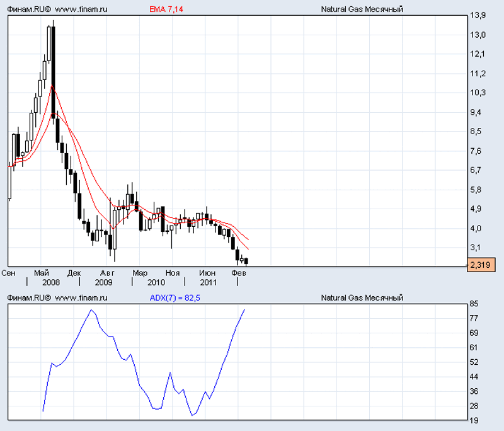Click the Авг month label on time axis
This screenshot has height=431, width=504.
(107, 273)
